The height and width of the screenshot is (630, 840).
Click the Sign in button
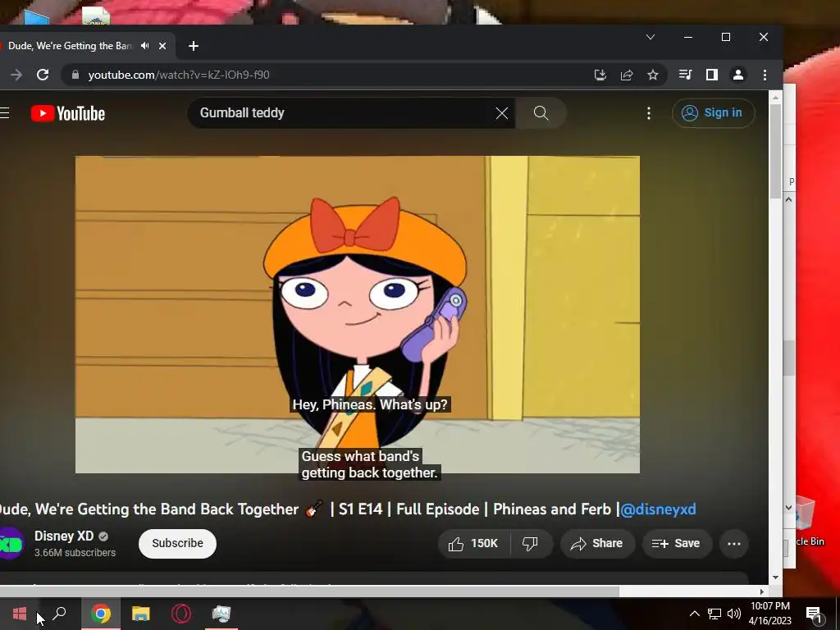[x=714, y=113]
